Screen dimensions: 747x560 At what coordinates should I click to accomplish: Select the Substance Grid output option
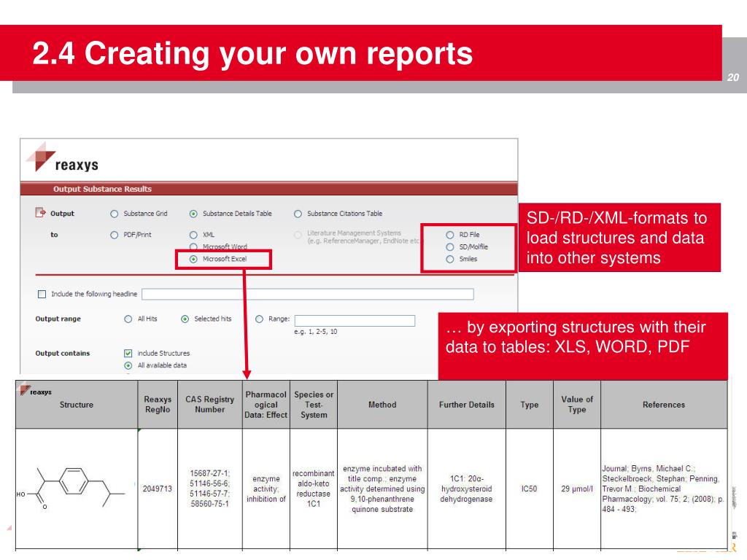(114, 214)
